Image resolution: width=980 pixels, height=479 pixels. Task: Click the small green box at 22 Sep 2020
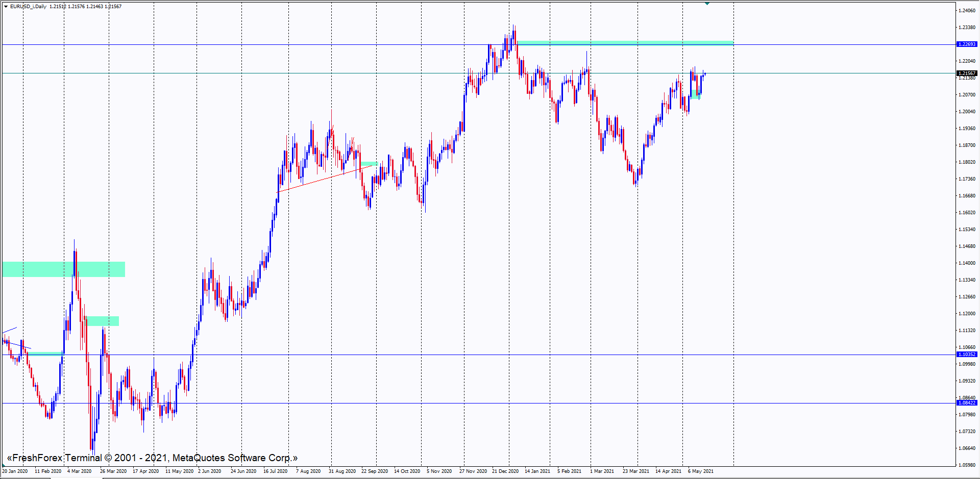click(370, 164)
